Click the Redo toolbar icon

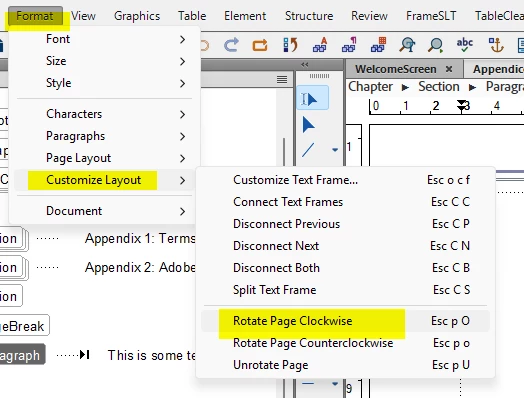coord(231,44)
